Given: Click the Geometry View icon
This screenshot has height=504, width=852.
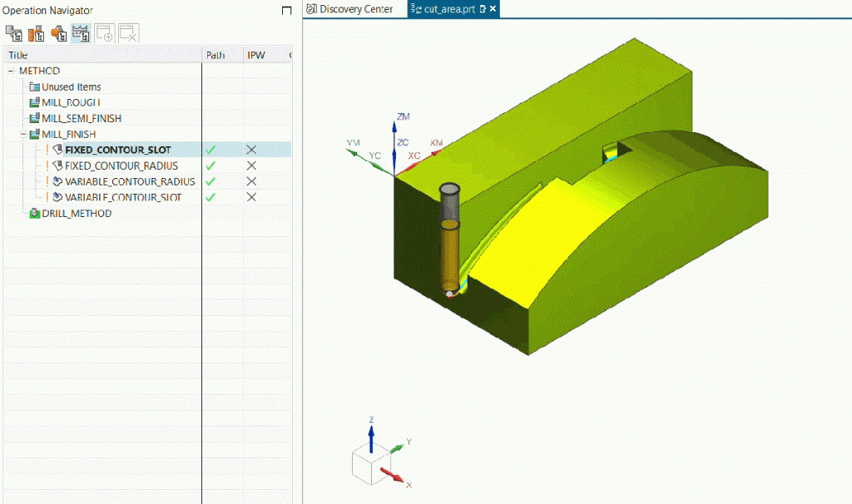Looking at the screenshot, I should pos(58,33).
